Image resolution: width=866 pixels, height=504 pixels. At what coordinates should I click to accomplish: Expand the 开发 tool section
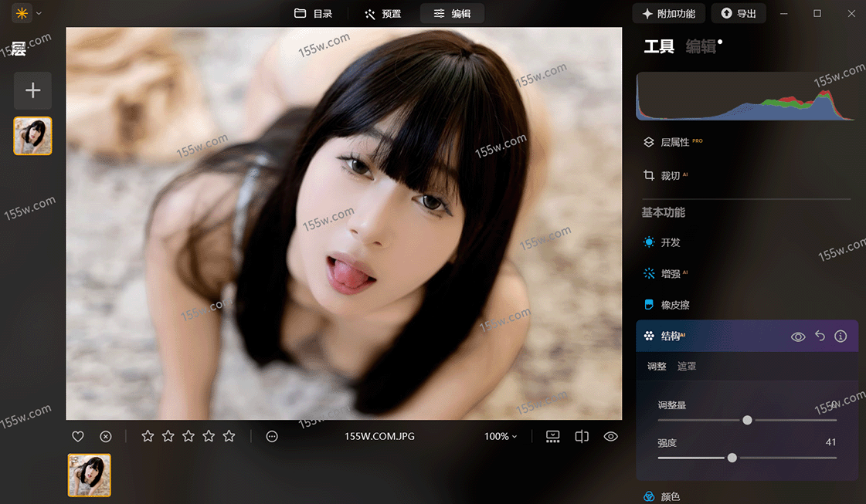670,242
